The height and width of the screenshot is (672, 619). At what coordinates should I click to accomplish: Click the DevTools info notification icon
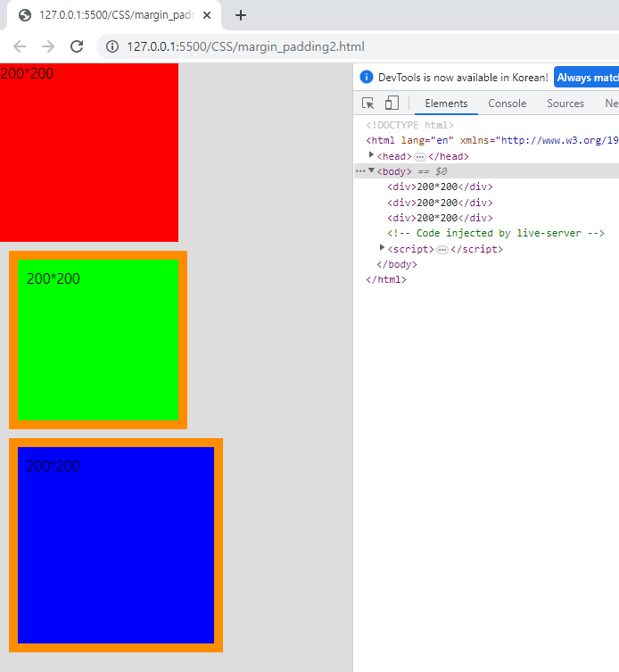pyautogui.click(x=367, y=77)
